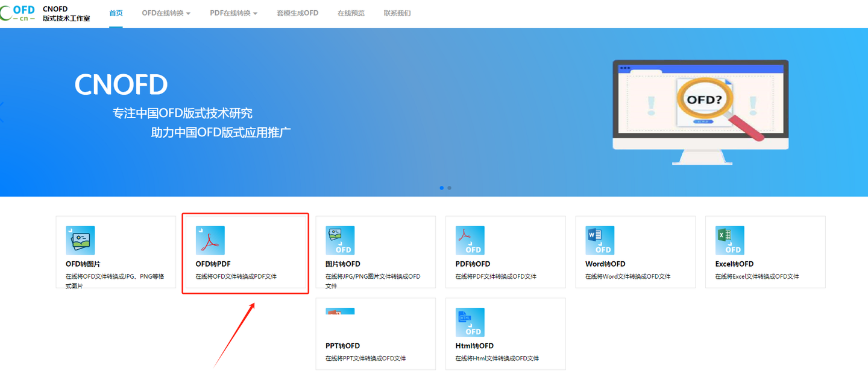Open the OFD在线转换 dropdown menu

163,12
